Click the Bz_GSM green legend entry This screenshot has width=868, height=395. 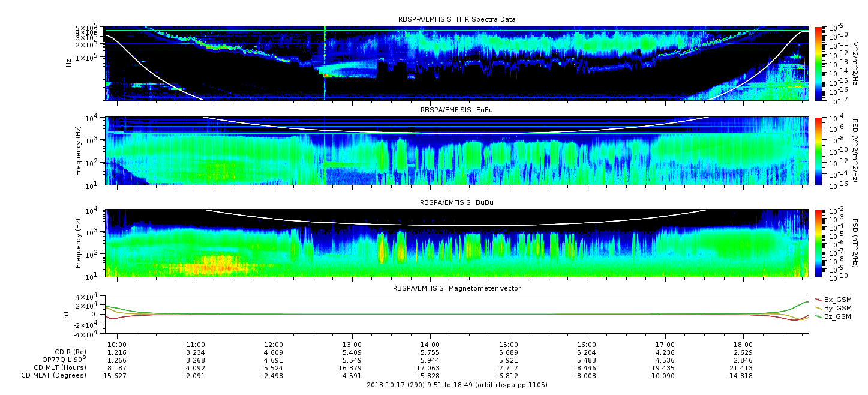833,316
